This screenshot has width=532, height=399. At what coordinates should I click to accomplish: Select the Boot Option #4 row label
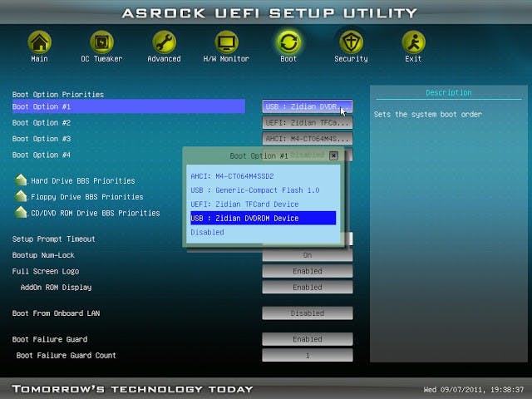(x=42, y=155)
